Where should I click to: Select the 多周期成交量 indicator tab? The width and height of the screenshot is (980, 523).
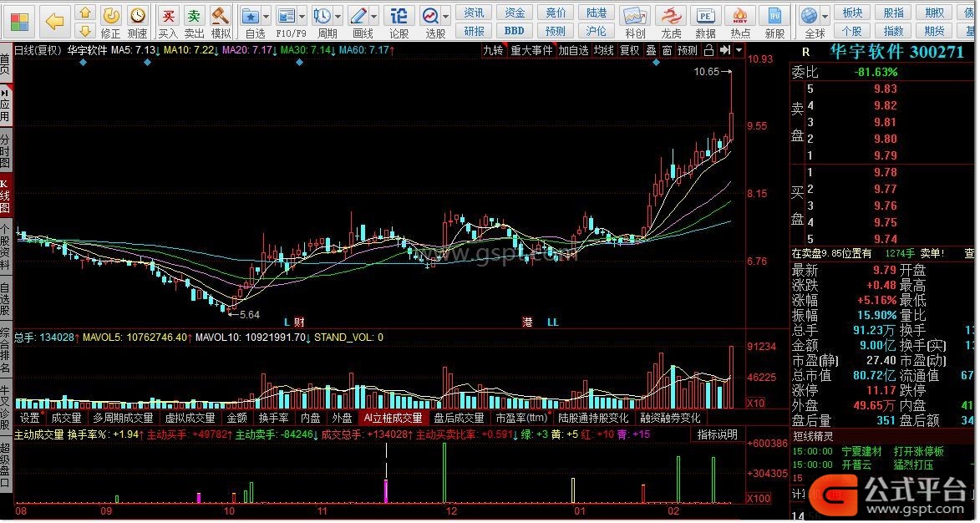(123, 418)
